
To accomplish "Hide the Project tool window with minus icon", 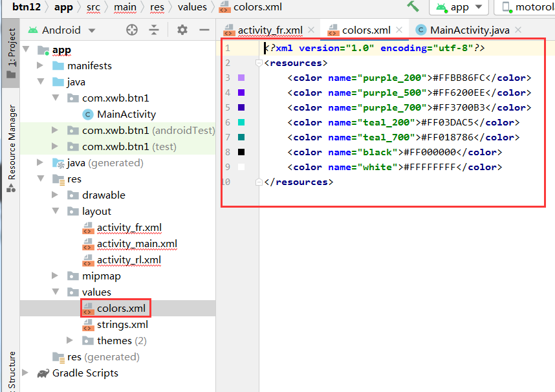I will click(x=204, y=30).
